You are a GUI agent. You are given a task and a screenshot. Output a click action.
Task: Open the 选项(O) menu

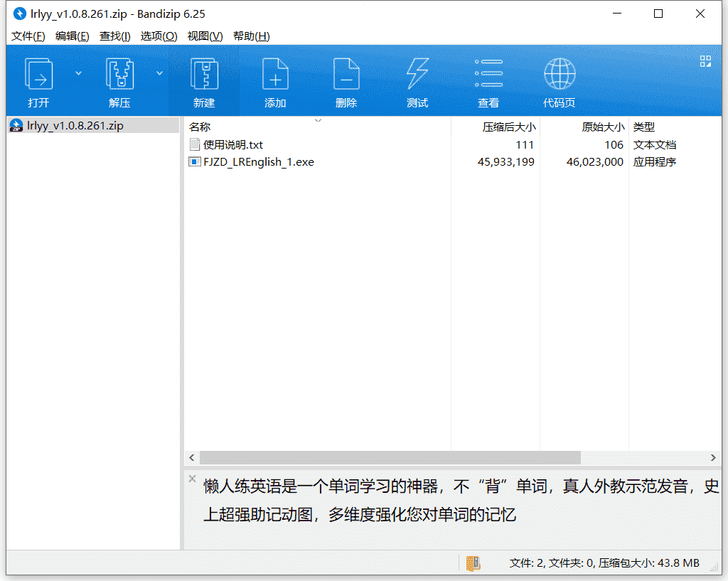pyautogui.click(x=159, y=36)
